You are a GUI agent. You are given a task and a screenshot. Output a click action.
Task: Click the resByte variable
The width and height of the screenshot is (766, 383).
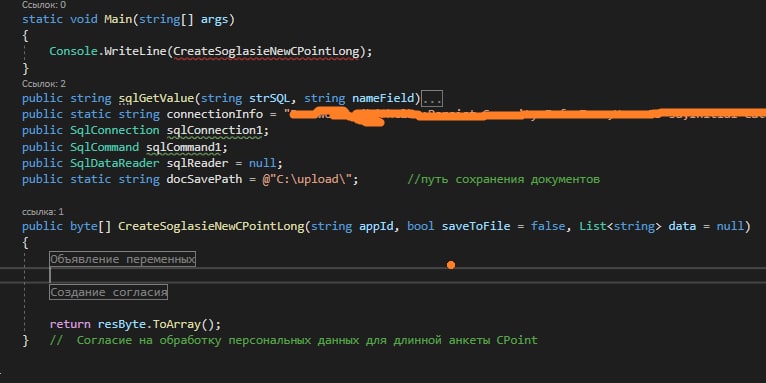tap(122, 324)
